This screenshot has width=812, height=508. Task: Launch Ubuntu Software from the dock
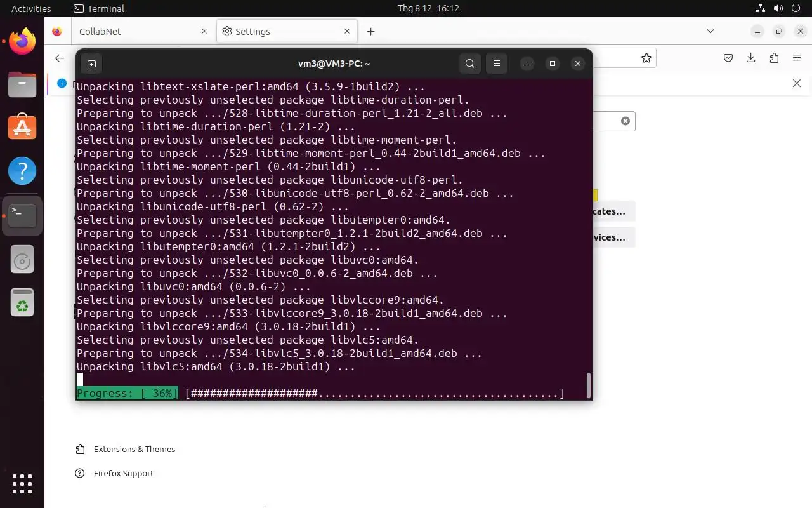click(x=22, y=128)
